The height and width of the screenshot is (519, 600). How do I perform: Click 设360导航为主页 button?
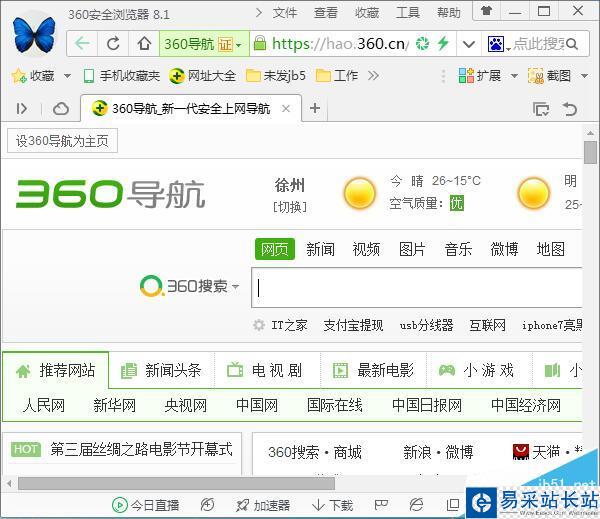[62, 141]
